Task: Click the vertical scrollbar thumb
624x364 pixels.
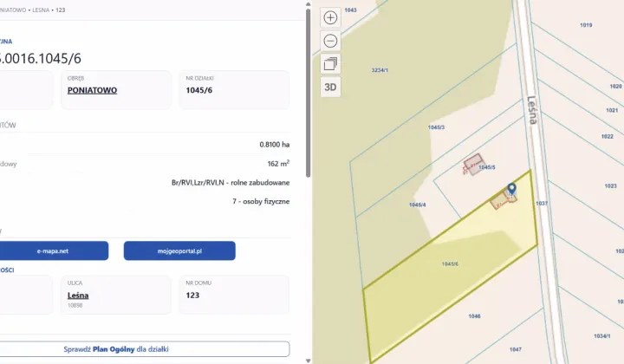Action: [308, 94]
